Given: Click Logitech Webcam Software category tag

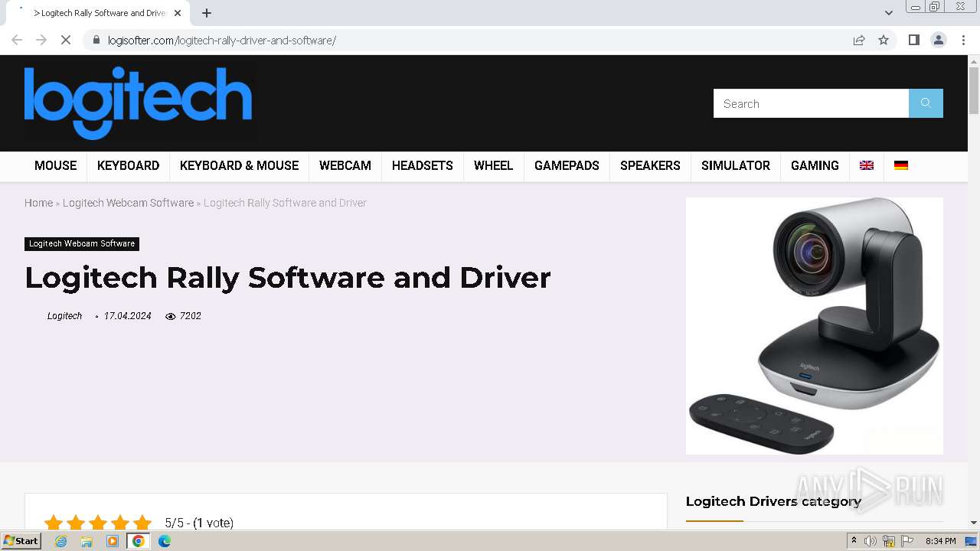Looking at the screenshot, I should coord(82,243).
